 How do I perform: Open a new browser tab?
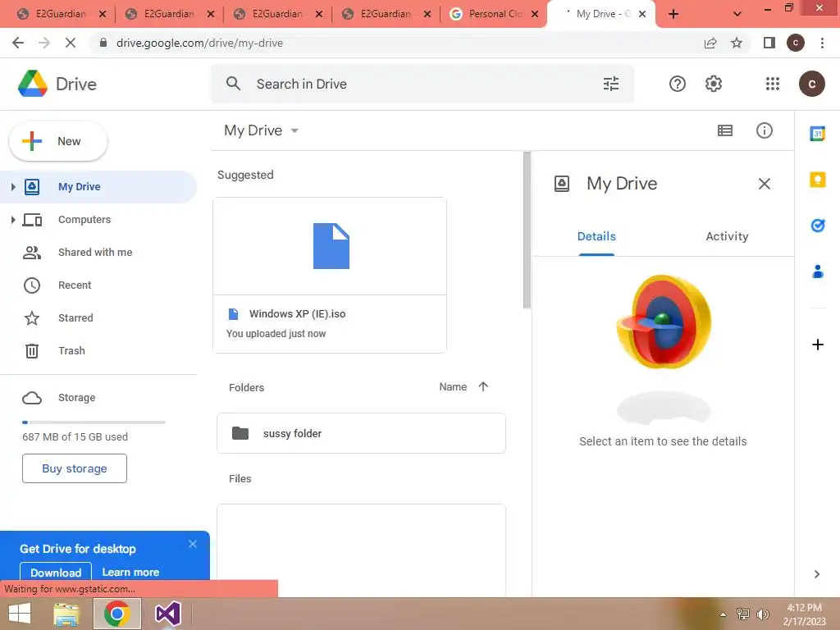click(673, 15)
